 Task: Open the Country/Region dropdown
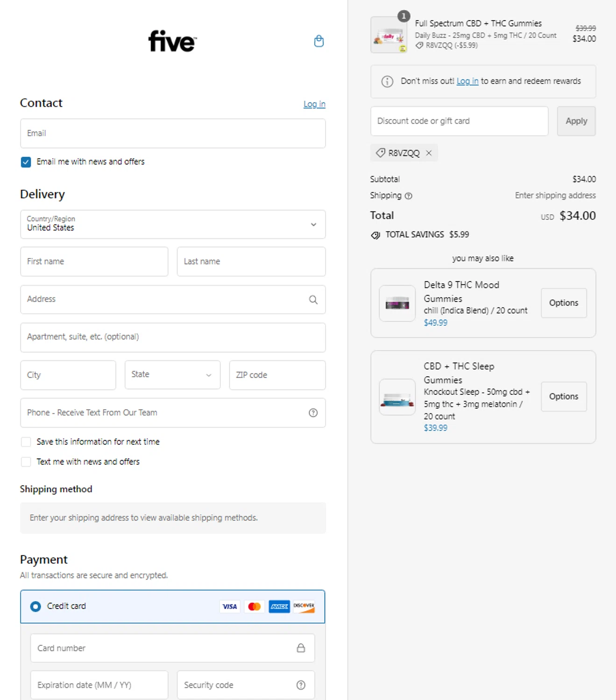pyautogui.click(x=173, y=224)
